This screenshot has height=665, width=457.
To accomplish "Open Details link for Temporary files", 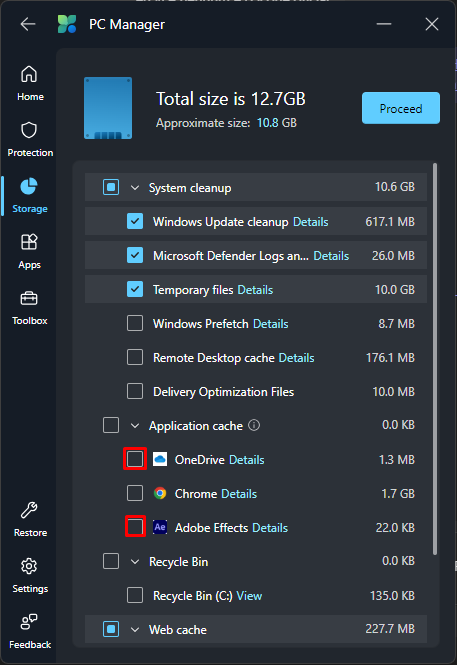I will pos(255,290).
